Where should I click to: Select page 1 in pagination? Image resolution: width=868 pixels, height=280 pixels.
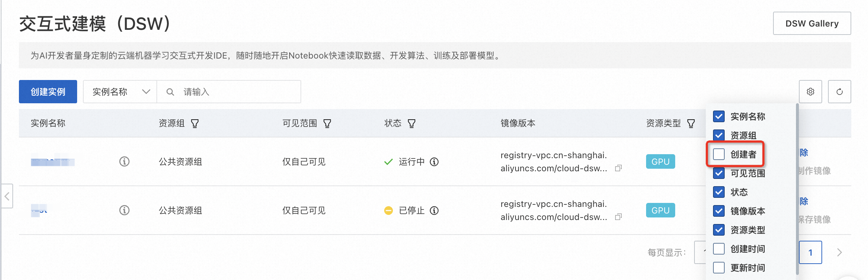click(x=810, y=252)
